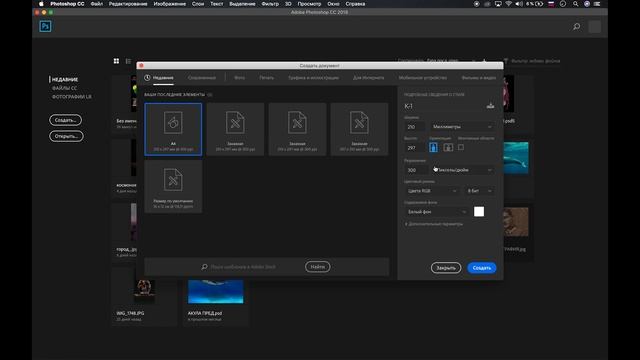Open IMG_1748.JPG thumbnail on start screen
Image resolution: width=640 pixels, height=360 pixels.
pos(145,291)
